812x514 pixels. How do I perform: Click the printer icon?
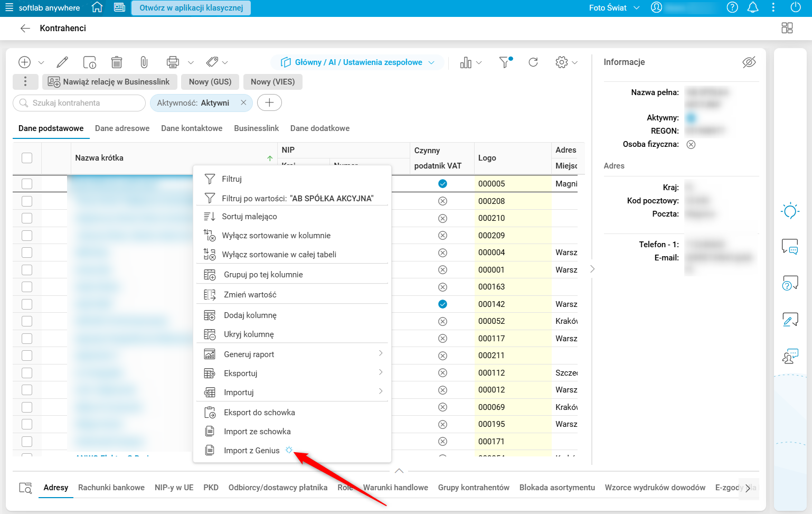173,62
